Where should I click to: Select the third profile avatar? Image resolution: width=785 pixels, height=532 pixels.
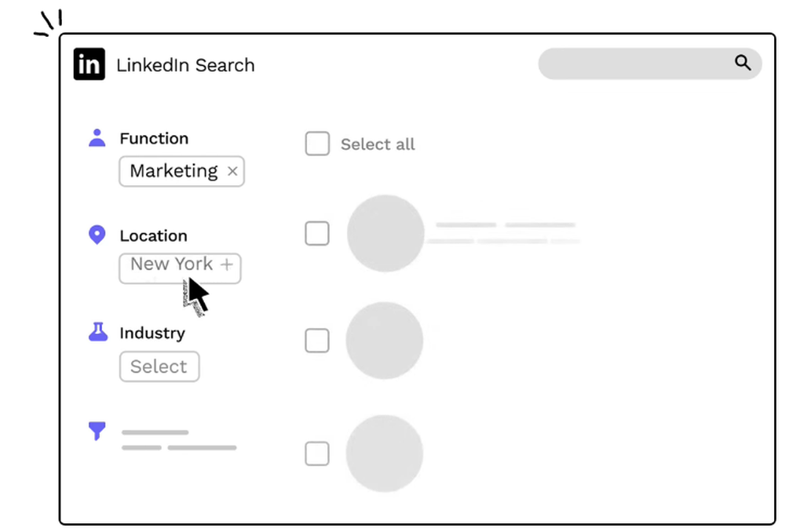point(385,454)
